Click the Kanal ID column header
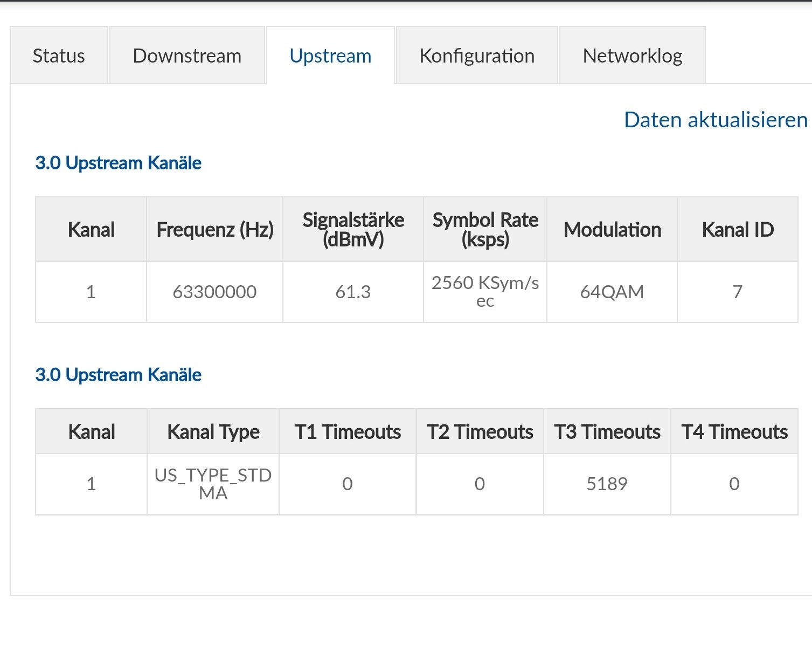812x660 pixels. (738, 230)
